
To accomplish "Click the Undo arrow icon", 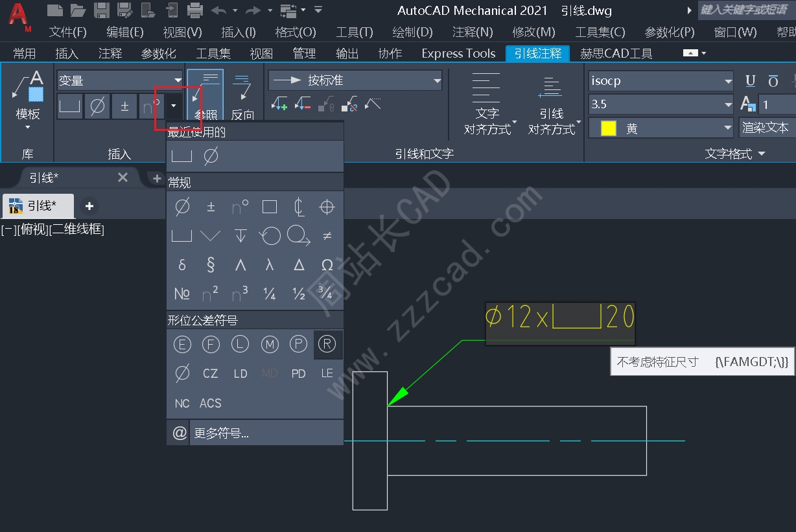I will tap(219, 10).
